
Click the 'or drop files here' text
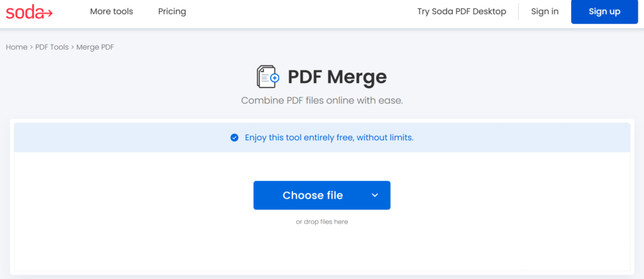click(x=322, y=222)
